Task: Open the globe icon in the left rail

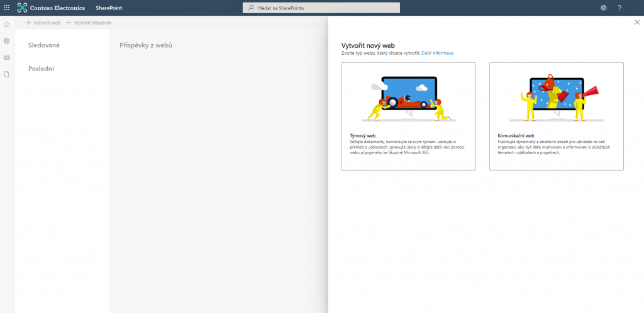Action: [x=7, y=41]
